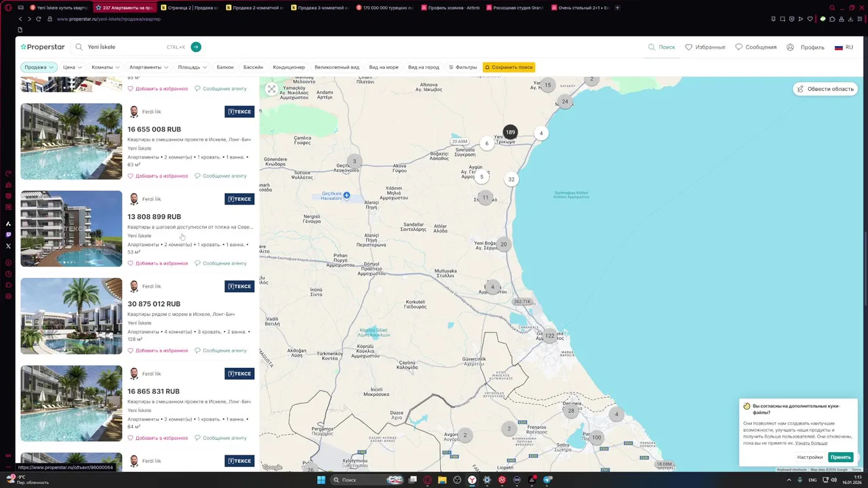Go back in browser history
The image size is (868, 488).
click(x=20, y=19)
